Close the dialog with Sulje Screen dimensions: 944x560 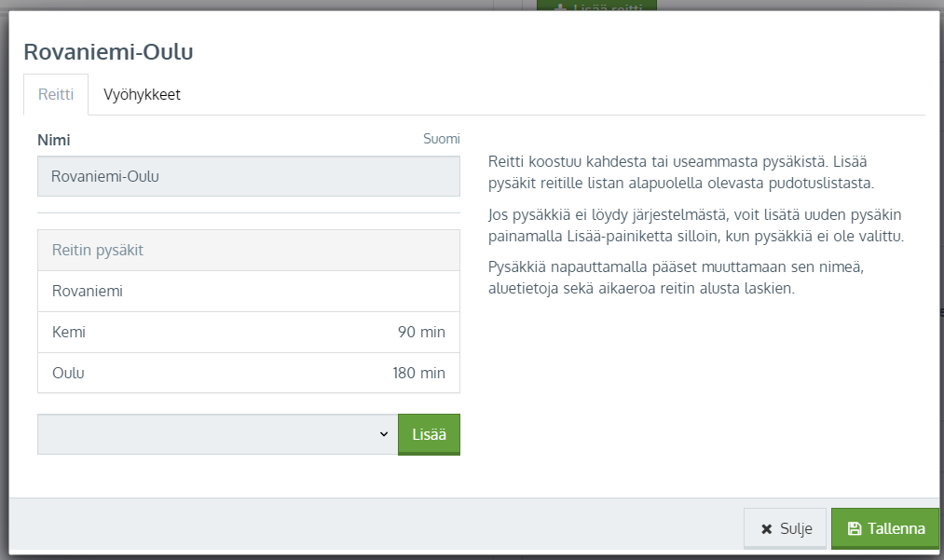click(x=785, y=528)
